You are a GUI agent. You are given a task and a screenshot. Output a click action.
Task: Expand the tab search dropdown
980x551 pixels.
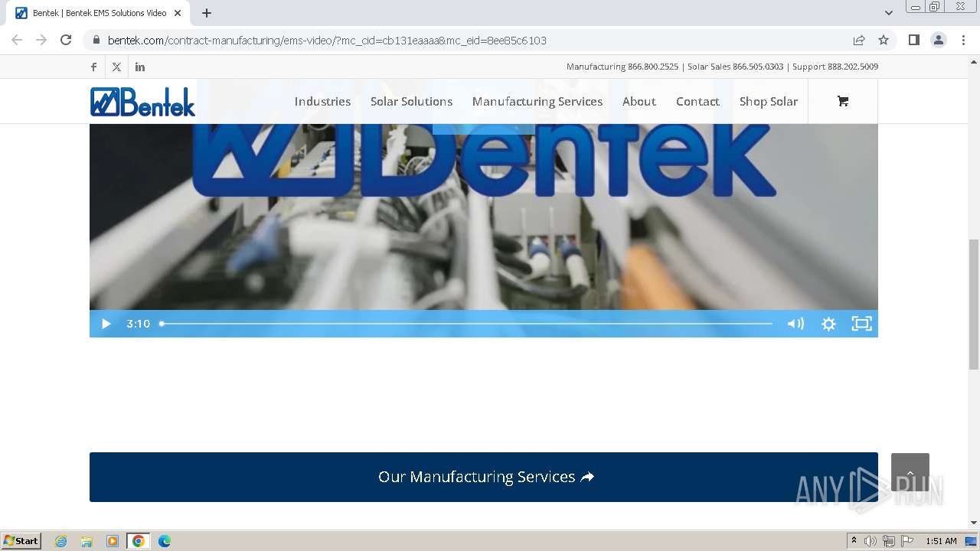pos(889,13)
